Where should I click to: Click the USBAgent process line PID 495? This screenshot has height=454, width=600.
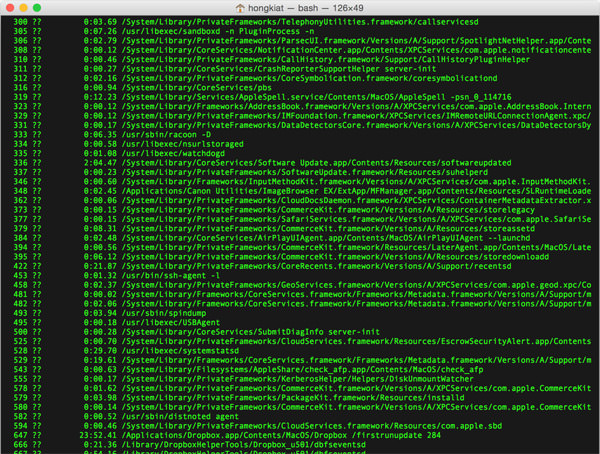tap(117, 323)
